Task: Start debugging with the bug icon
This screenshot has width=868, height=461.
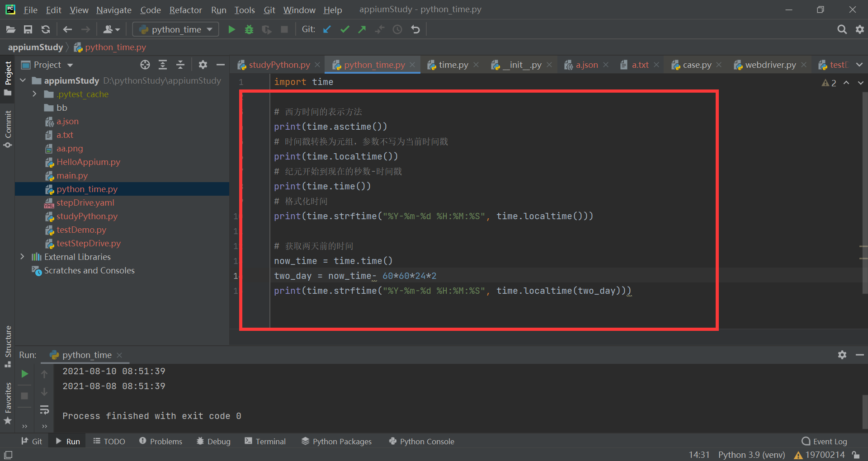Action: (249, 29)
